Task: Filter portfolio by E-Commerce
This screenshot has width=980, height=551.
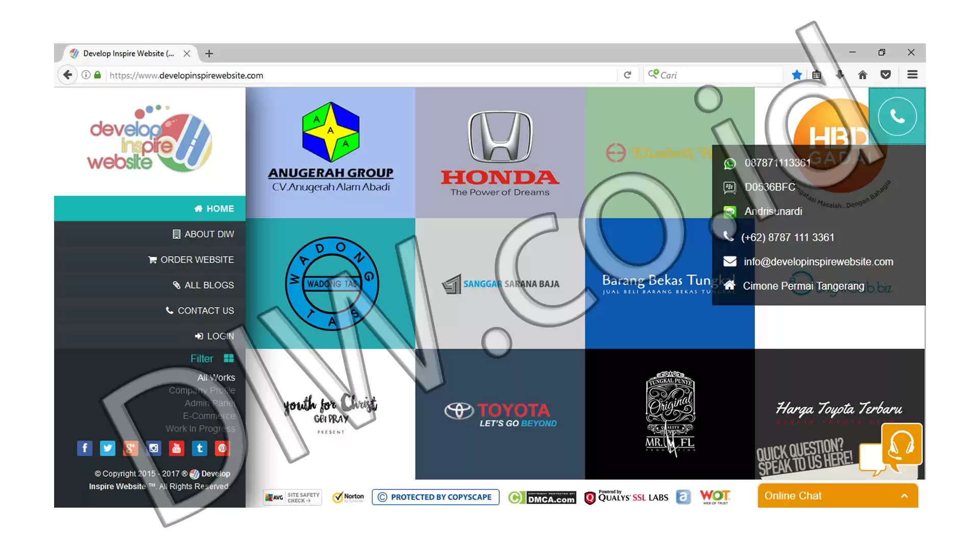Action: [x=209, y=416]
